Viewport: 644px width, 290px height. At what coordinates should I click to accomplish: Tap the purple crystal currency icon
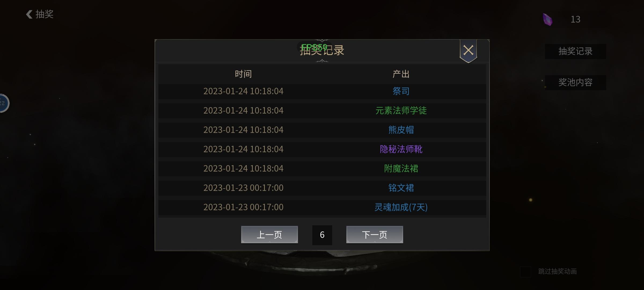547,19
